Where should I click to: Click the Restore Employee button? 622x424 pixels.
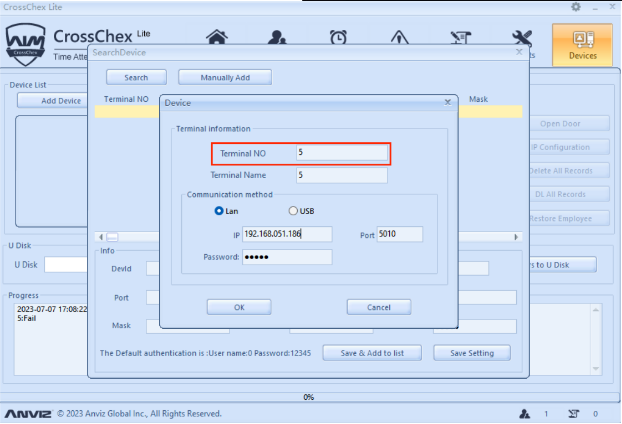pyautogui.click(x=570, y=218)
